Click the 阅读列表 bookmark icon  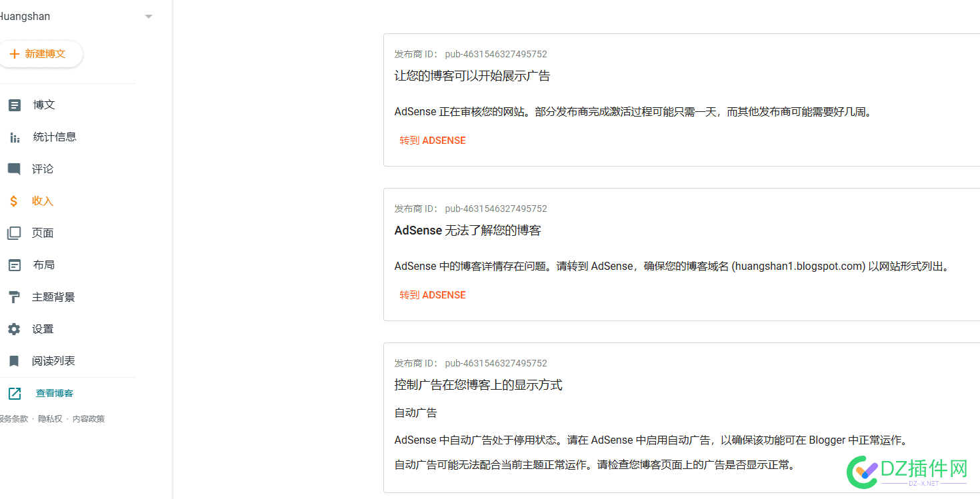click(x=14, y=361)
